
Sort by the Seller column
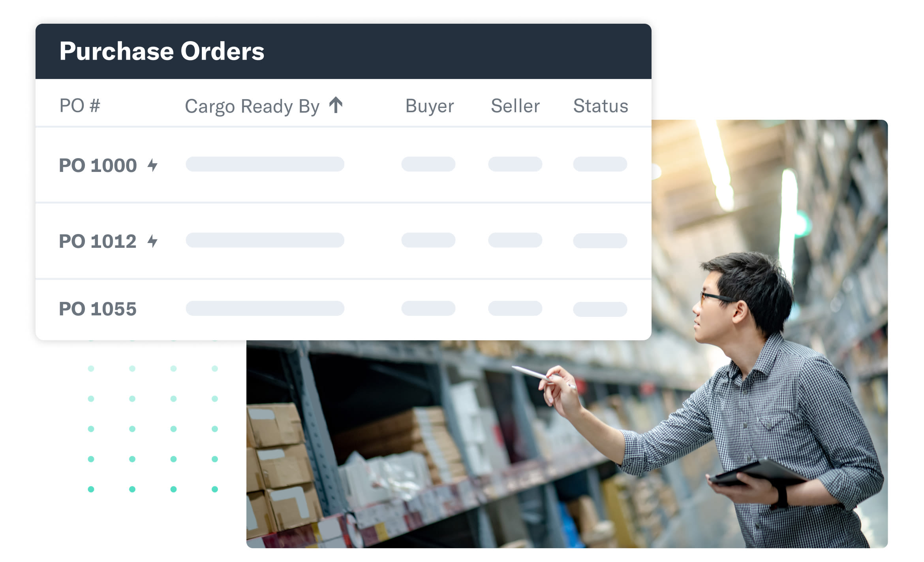(x=515, y=106)
